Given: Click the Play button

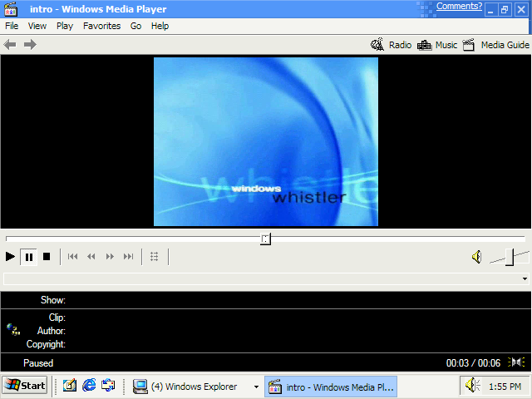Looking at the screenshot, I should [x=10, y=257].
